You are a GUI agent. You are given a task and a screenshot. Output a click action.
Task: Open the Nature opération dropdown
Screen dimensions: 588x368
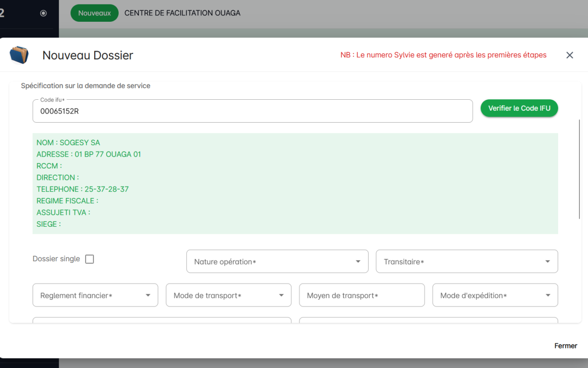coord(277,262)
